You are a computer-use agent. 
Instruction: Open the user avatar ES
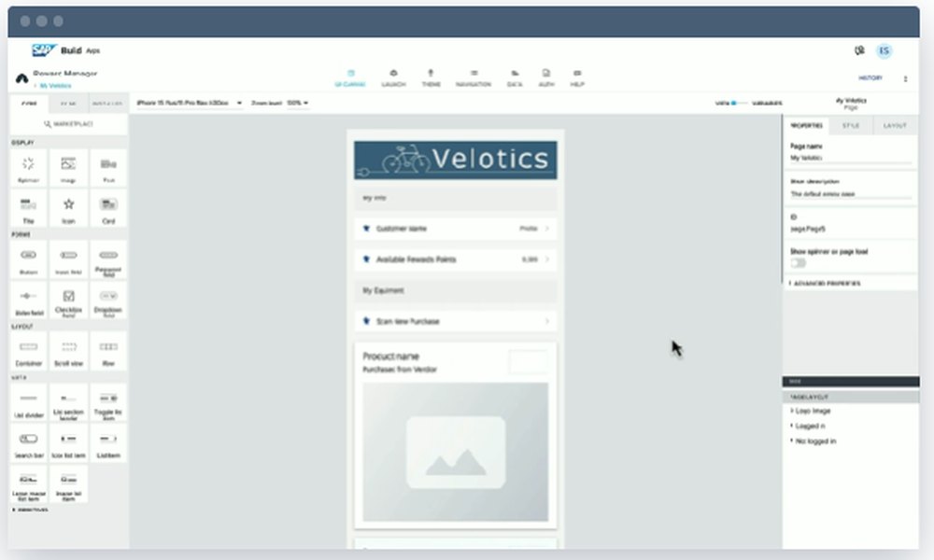coord(884,50)
